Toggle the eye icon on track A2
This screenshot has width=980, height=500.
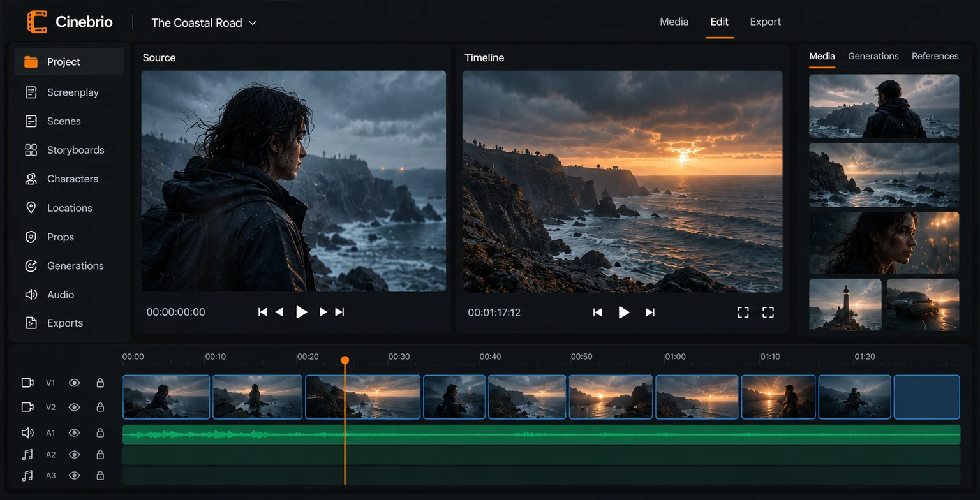(x=75, y=455)
